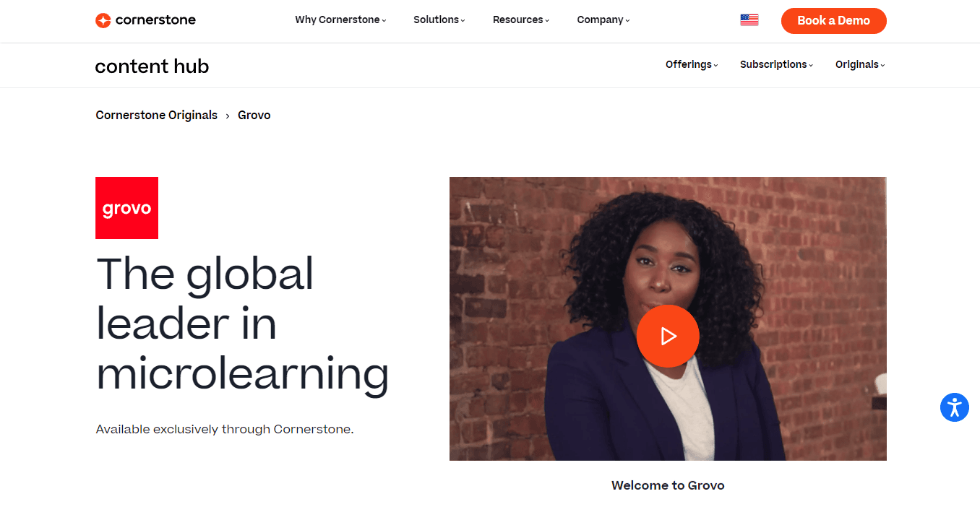The width and height of the screenshot is (980, 520).
Task: Click the Grovo red logo icon
Action: pos(126,208)
